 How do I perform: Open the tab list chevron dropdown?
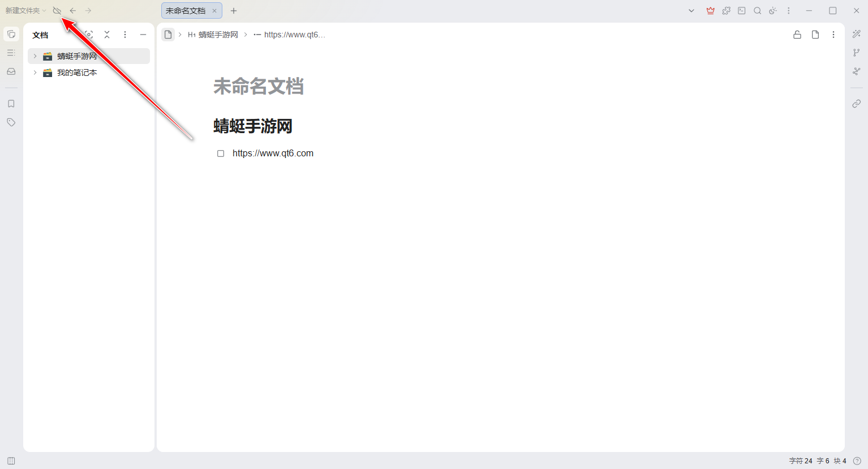[691, 11]
